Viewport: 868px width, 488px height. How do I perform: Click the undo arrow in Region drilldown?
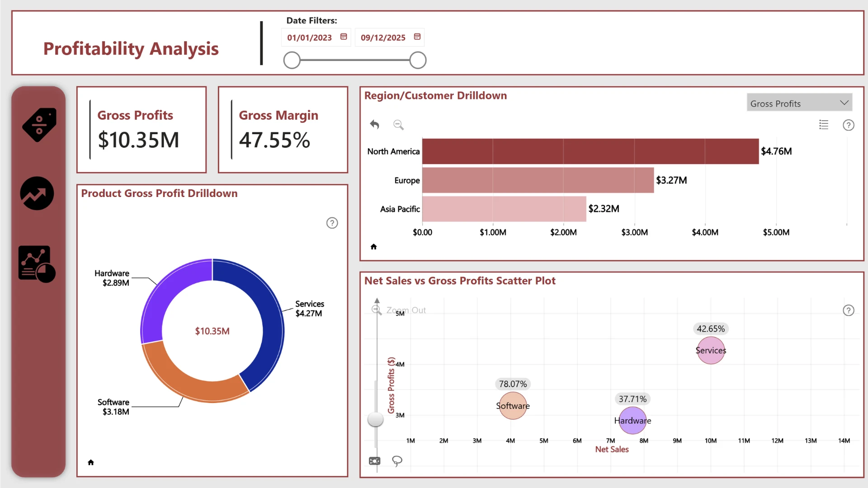pyautogui.click(x=374, y=124)
